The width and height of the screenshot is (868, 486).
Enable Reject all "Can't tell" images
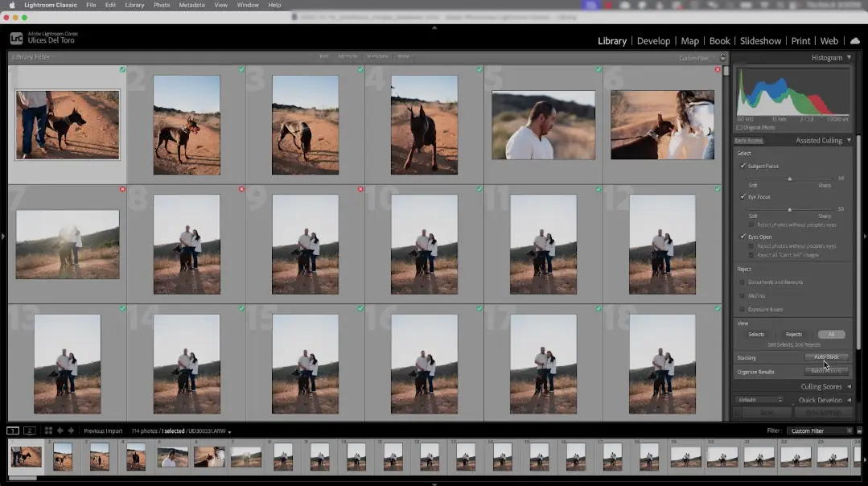pyautogui.click(x=751, y=255)
